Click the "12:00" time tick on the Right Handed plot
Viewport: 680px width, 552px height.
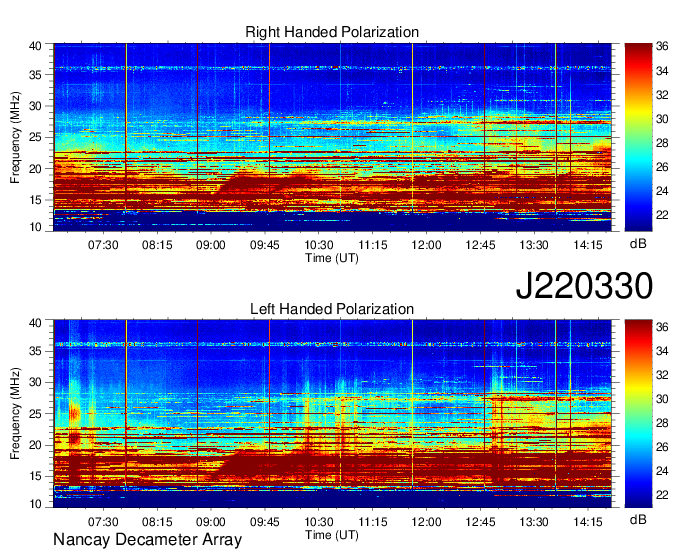426,245
